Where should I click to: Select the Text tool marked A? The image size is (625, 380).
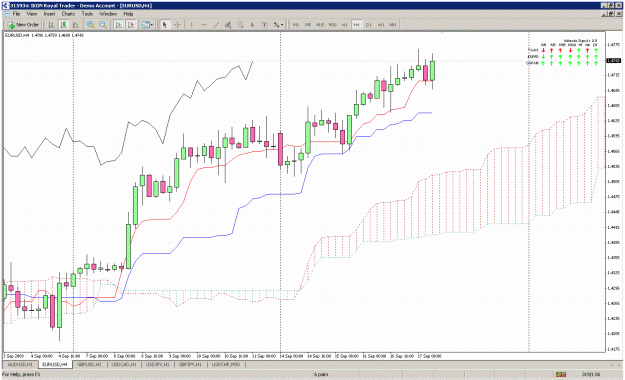pos(252,25)
